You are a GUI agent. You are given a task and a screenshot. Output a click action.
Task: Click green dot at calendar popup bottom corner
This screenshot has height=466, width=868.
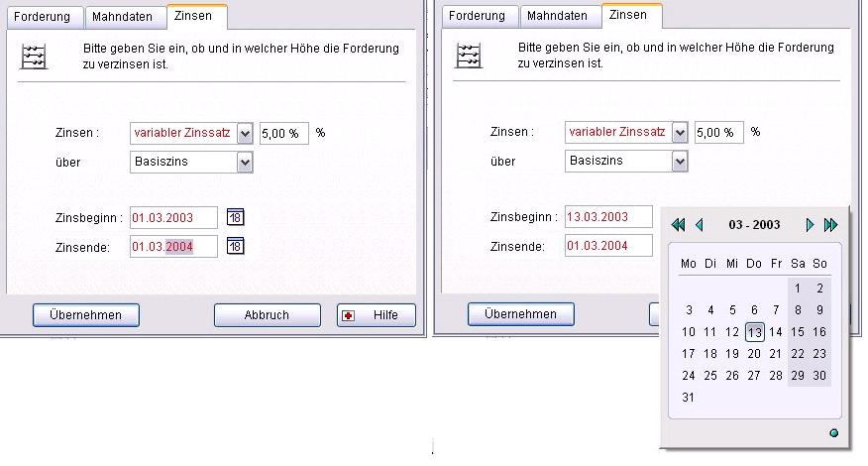pyautogui.click(x=833, y=432)
